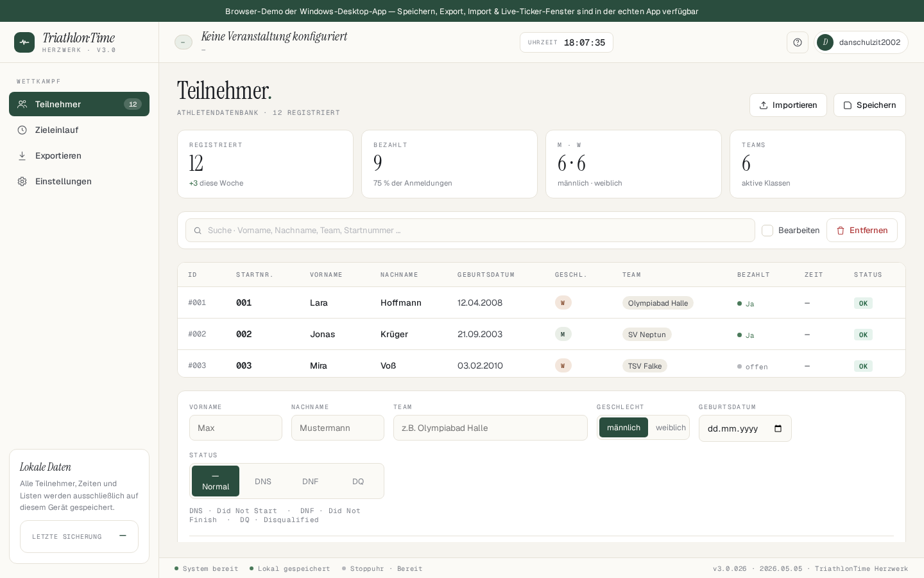Click Stoppuhr Bereit in status bar

[x=382, y=568]
